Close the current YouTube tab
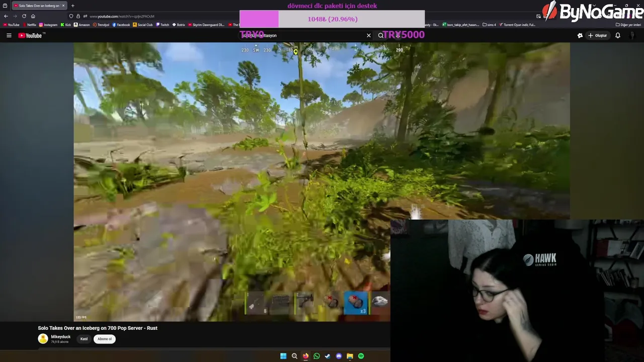Screen dimensions: 644x362 pos(63,6)
